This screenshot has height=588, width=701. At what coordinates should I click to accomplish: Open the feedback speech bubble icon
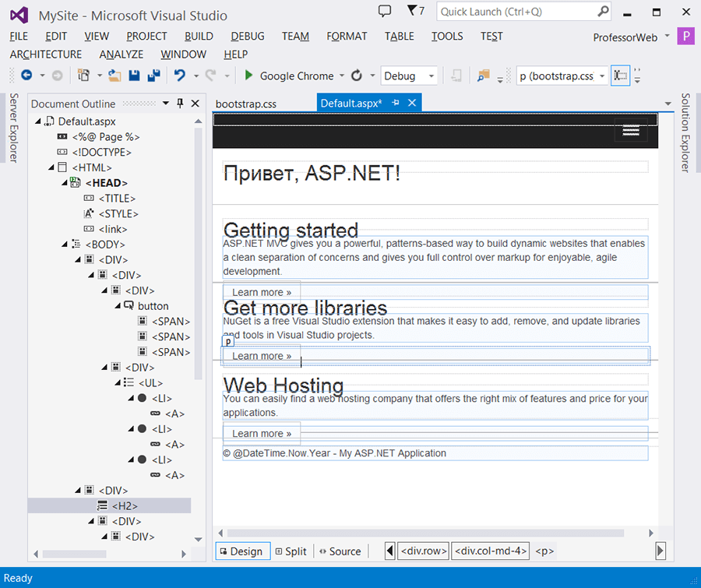click(x=385, y=11)
